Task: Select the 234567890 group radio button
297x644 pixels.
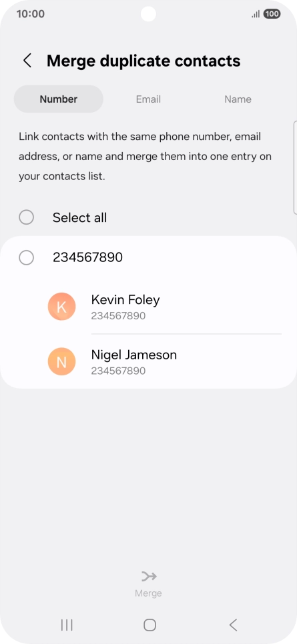Action: [x=26, y=258]
